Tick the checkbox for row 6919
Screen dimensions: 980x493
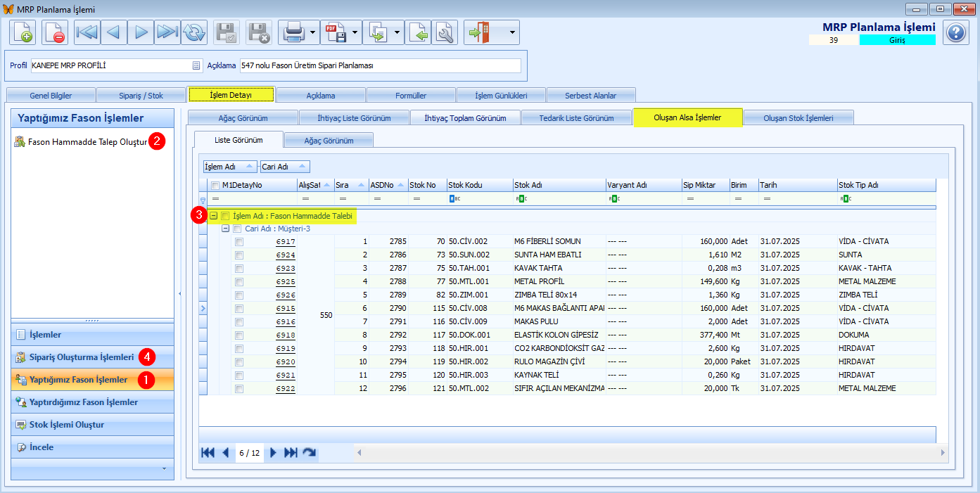(x=239, y=348)
